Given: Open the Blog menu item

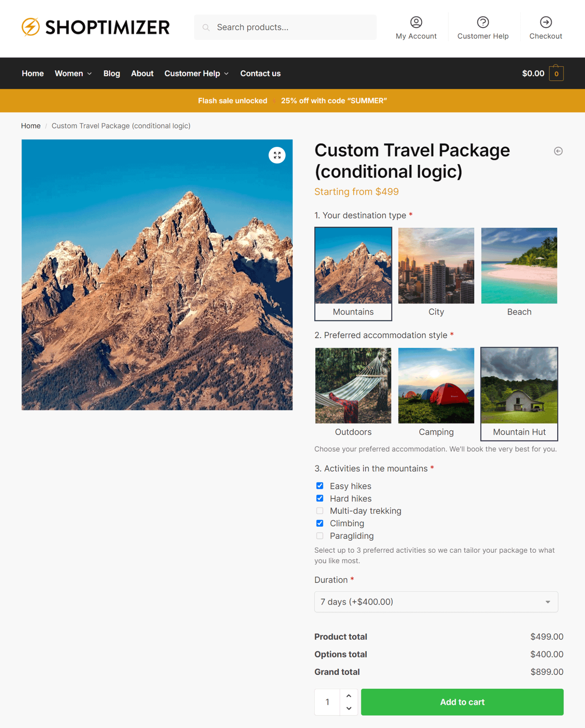Looking at the screenshot, I should 112,73.
